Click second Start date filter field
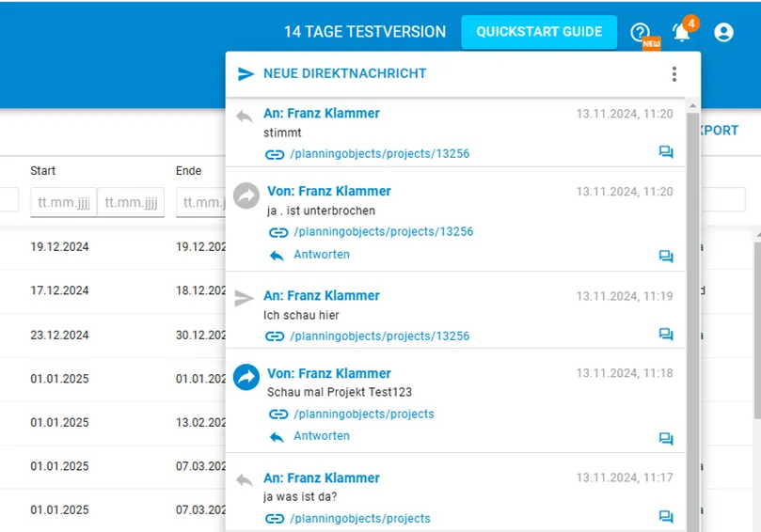The width and height of the screenshot is (761, 532). pos(131,202)
